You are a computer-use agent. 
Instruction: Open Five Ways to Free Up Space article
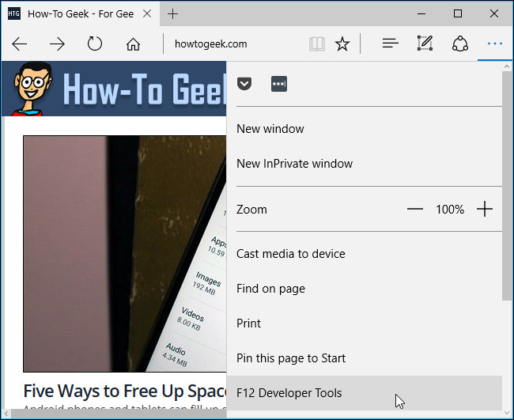[125, 392]
